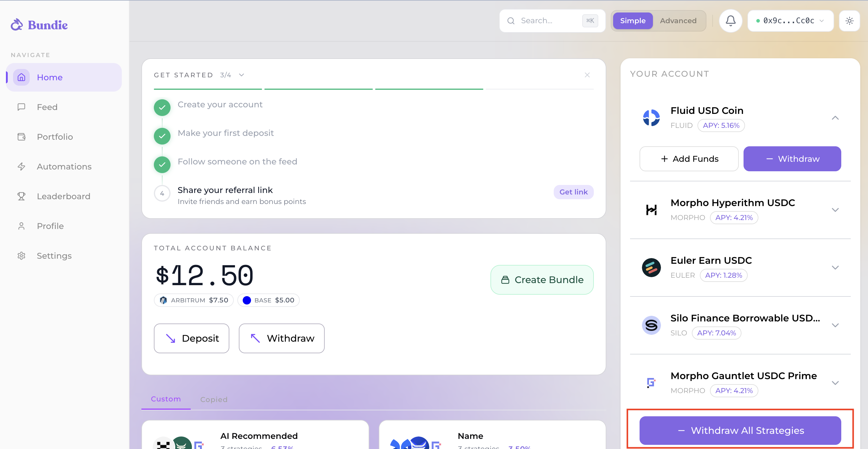Expand Euler Earn USDC strategy
Viewport: 868px width, 449px height.
pyautogui.click(x=835, y=267)
